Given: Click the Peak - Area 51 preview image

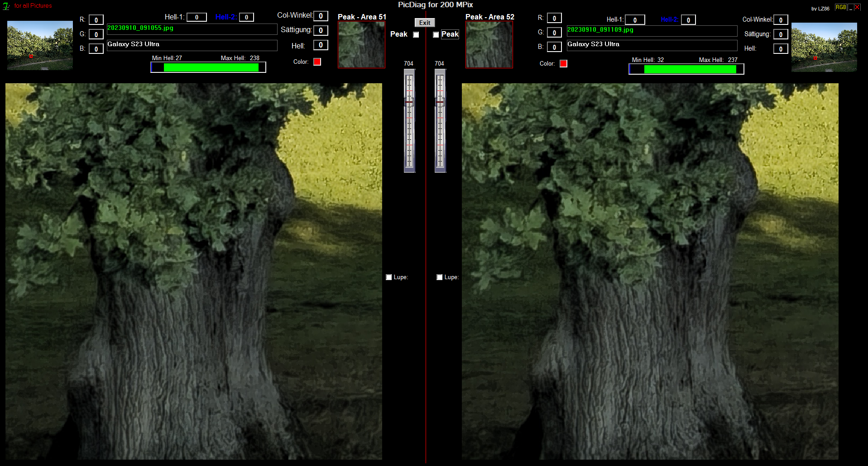Looking at the screenshot, I should click(x=361, y=45).
